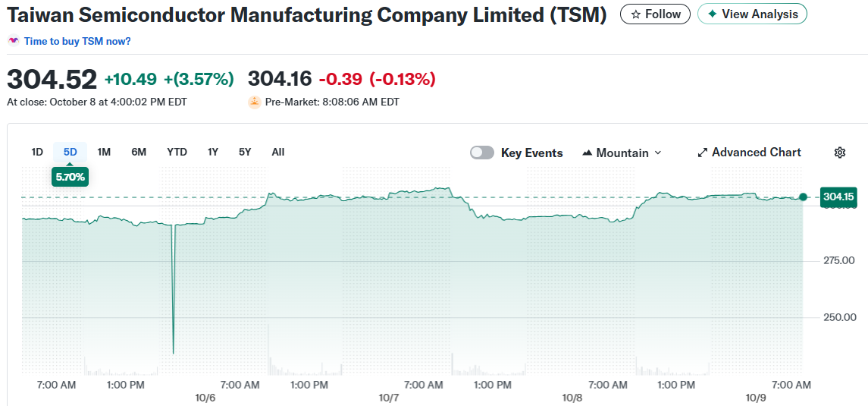Show the All time range
Image resolution: width=868 pixels, height=406 pixels.
(278, 152)
